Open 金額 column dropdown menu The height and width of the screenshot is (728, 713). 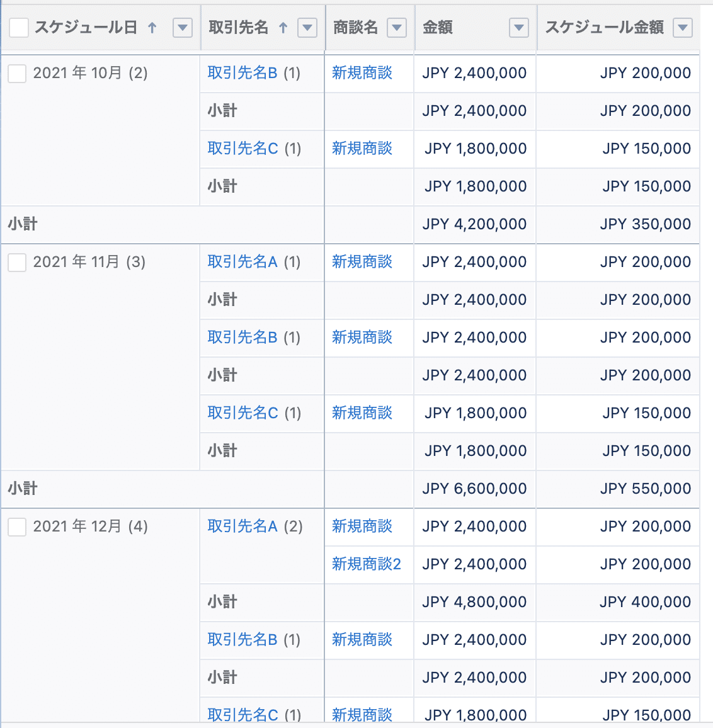519,28
